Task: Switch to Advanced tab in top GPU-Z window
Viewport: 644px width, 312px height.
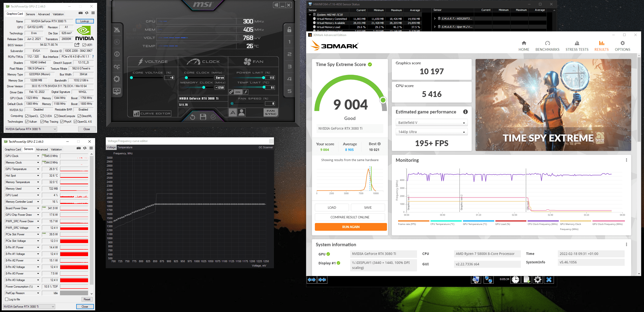Action: 44,14
